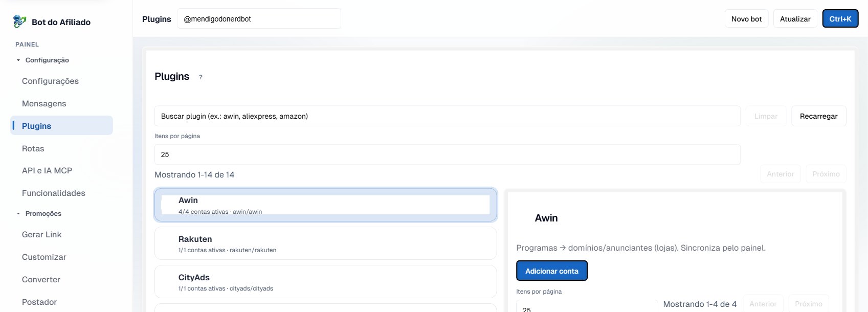The height and width of the screenshot is (312, 868).
Task: Select Plugins in the sidebar
Action: coord(61,125)
